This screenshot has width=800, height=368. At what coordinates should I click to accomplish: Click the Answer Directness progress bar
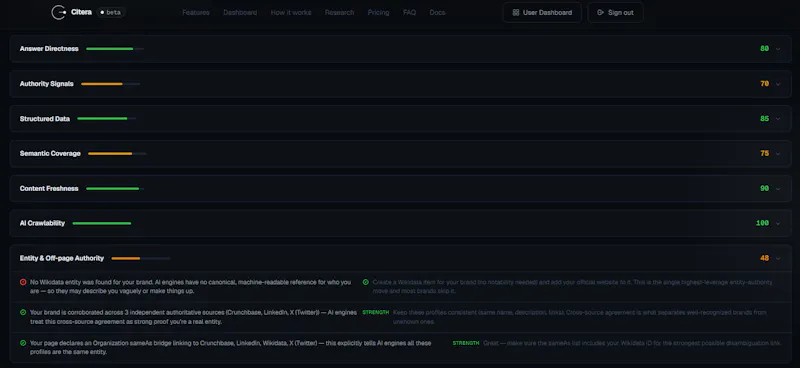(x=115, y=49)
